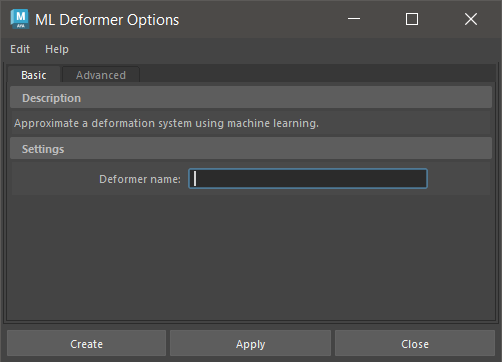Click the 'Deformer name:' label

(140, 179)
